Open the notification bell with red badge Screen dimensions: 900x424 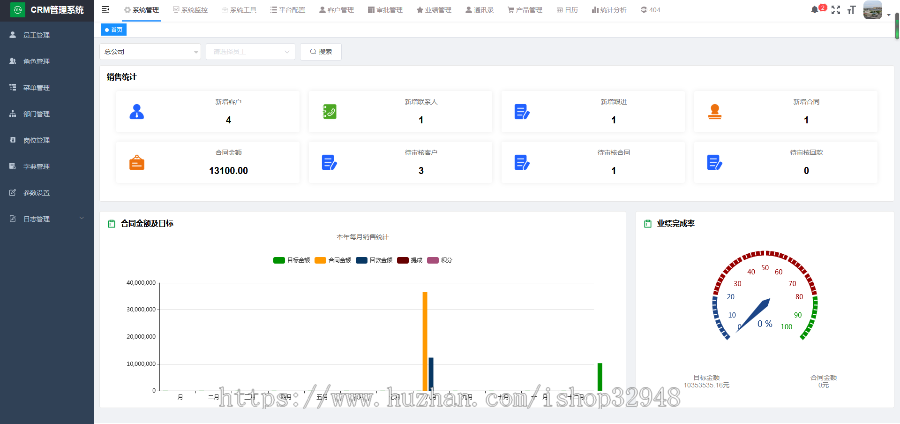(x=814, y=10)
